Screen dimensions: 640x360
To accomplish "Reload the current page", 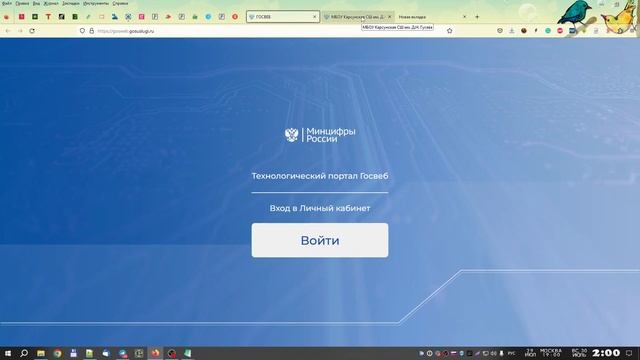I will (32, 31).
